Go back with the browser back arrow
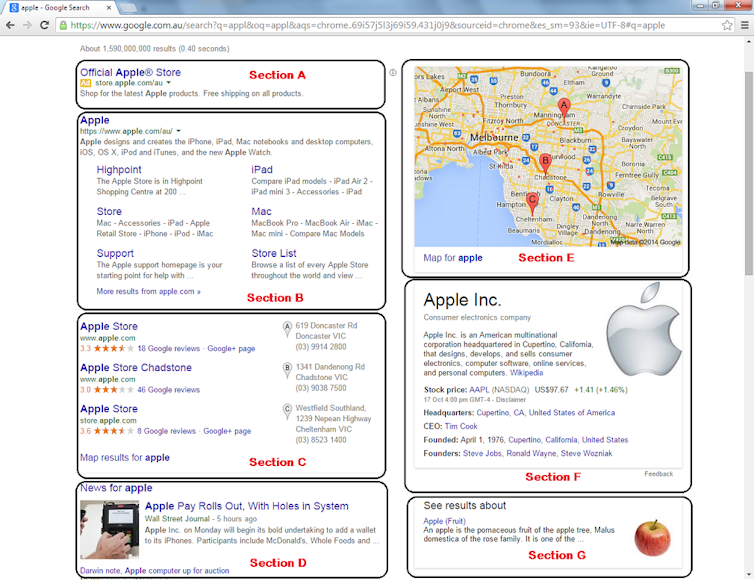The image size is (754, 581). pos(10,25)
